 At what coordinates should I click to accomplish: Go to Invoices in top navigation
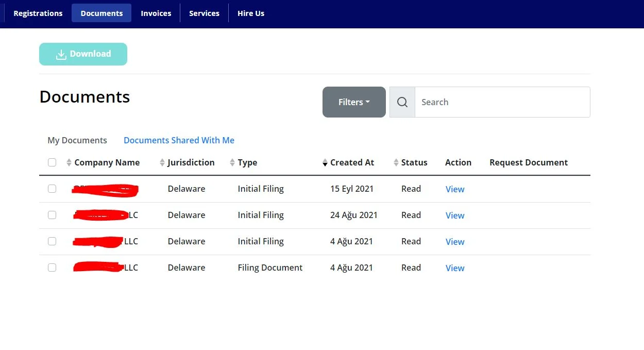[x=156, y=13]
